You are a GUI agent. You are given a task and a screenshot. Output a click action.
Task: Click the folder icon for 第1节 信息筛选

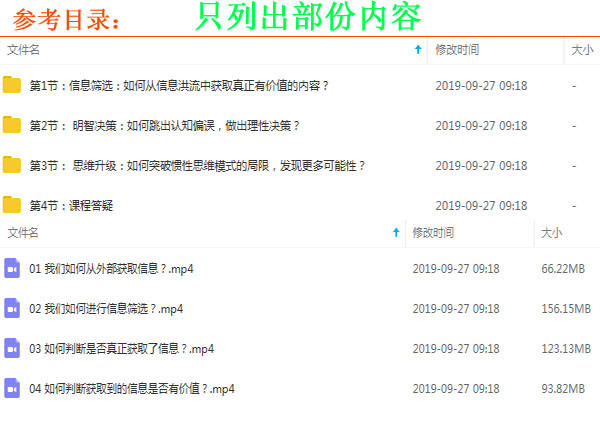[12, 85]
